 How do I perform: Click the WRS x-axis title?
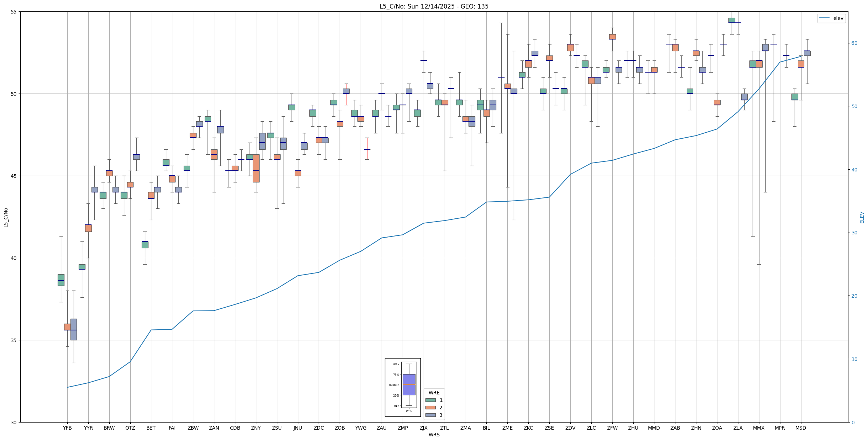[x=434, y=435]
